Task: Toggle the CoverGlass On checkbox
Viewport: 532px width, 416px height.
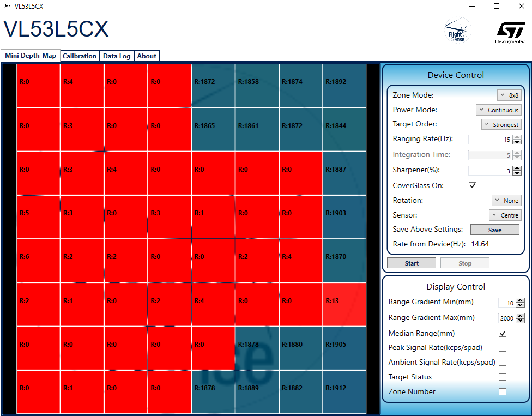Action: pyautogui.click(x=473, y=185)
